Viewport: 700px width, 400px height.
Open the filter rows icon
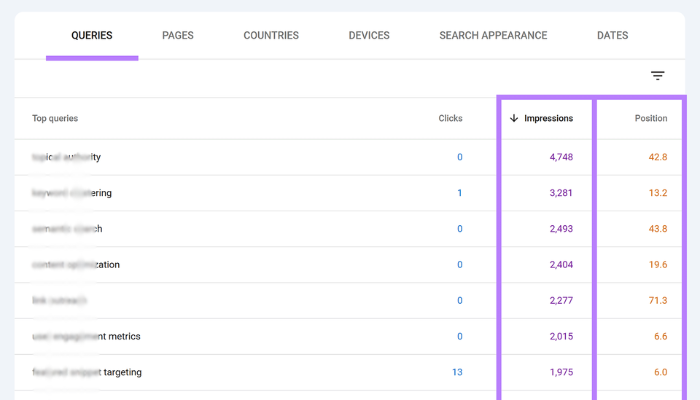657,75
